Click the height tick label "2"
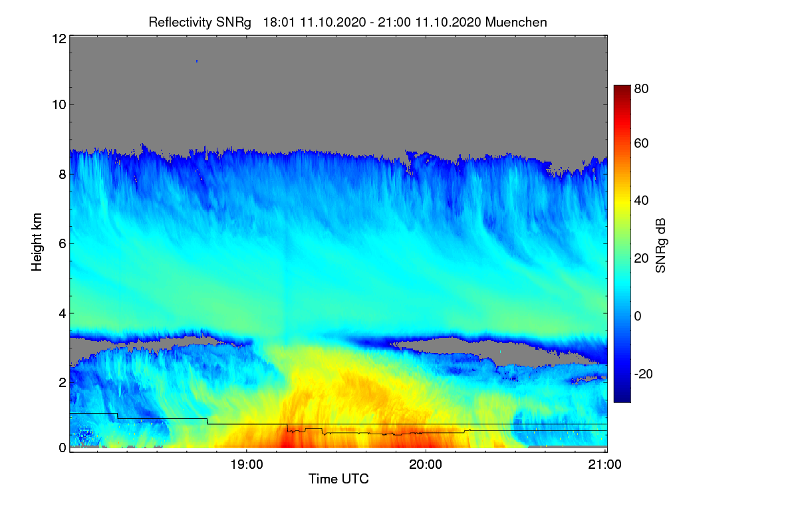The image size is (798, 532). (62, 382)
